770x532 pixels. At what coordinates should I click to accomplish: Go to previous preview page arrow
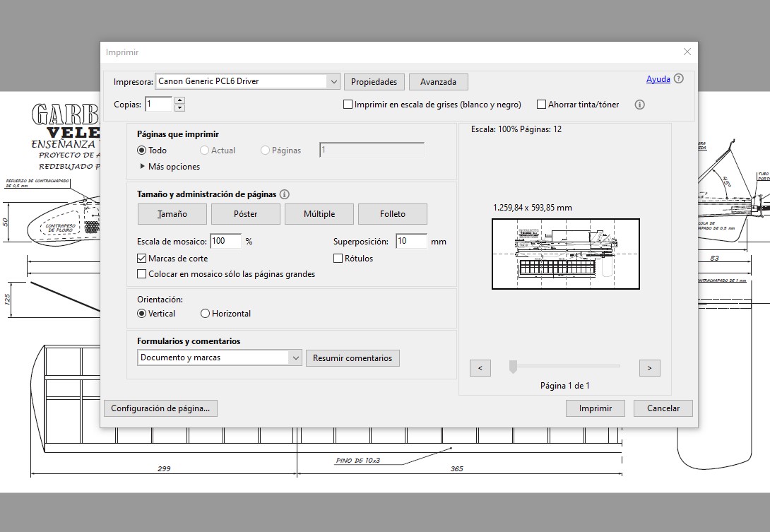480,368
